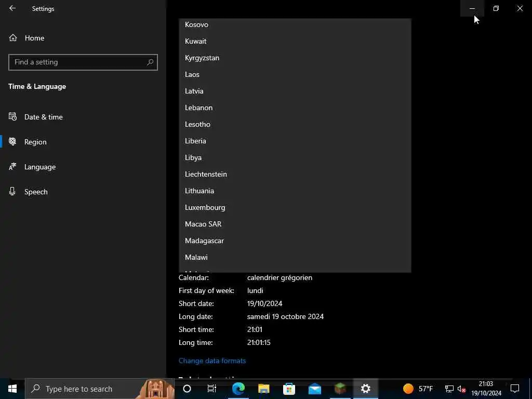Open the Windows Start menu

pyautogui.click(x=12, y=389)
